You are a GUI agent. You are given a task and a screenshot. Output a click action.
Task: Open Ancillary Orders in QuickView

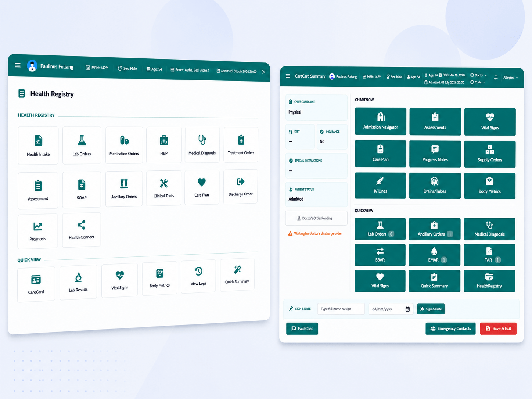435,229
